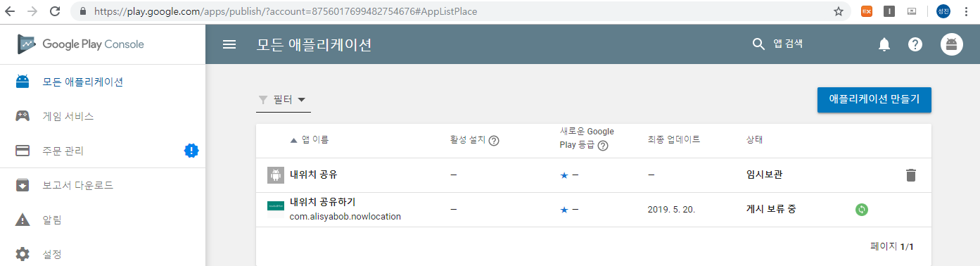Screen dimensions: 980x266
Task: Click the browser forward arrow
Action: click(x=32, y=11)
